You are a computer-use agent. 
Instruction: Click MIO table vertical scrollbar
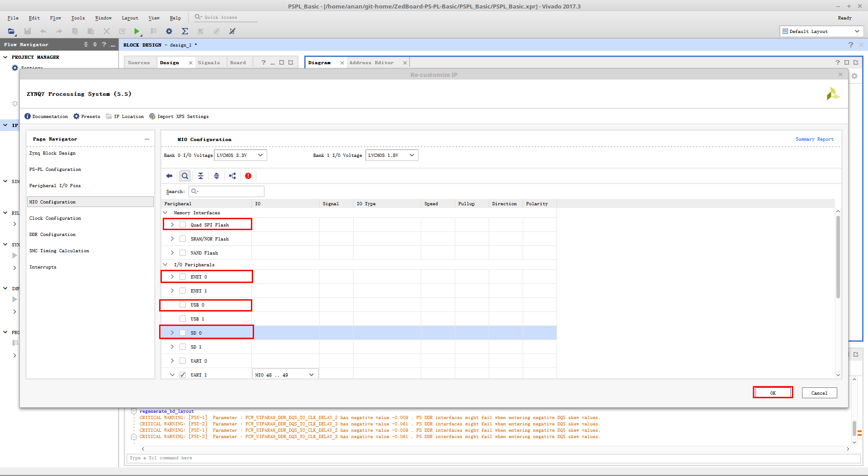pos(838,257)
